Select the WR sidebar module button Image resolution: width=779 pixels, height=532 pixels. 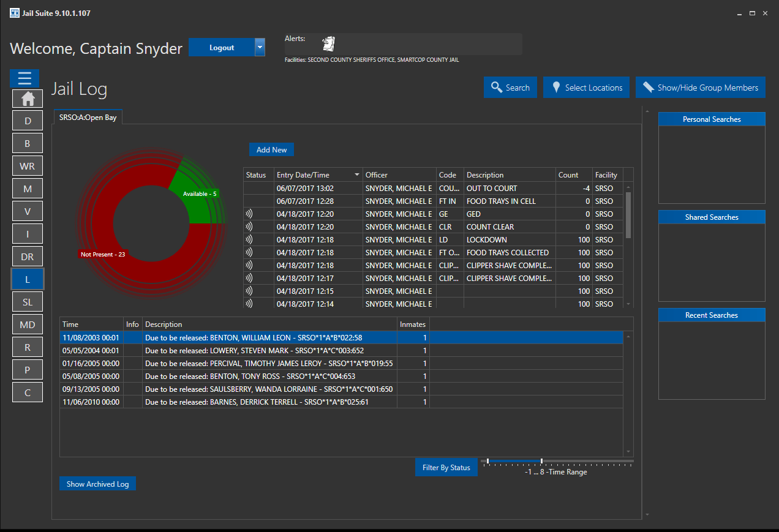click(x=28, y=166)
